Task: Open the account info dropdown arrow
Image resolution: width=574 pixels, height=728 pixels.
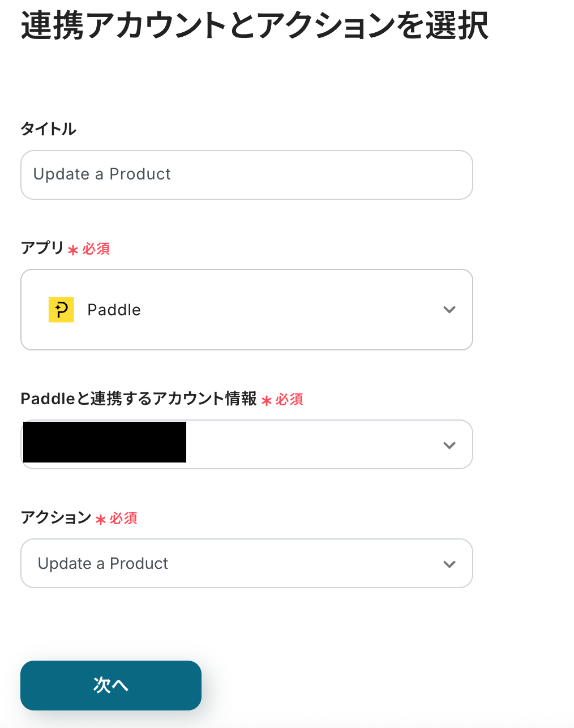Action: pyautogui.click(x=449, y=446)
